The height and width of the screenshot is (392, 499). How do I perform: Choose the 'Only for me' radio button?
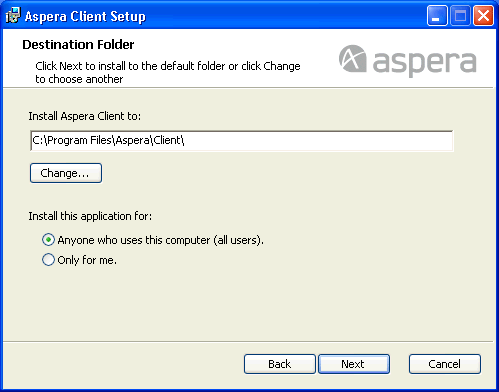pyautogui.click(x=48, y=260)
